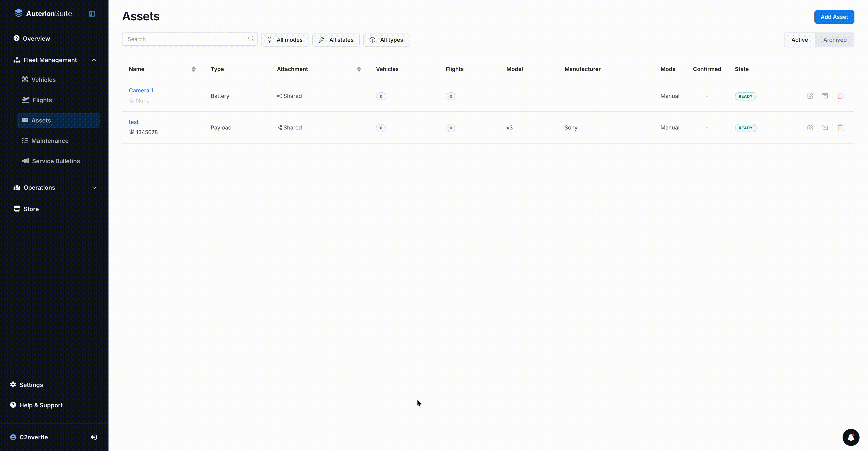The width and height of the screenshot is (868, 451).
Task: Open the All modes filter dropdown
Action: click(x=285, y=40)
